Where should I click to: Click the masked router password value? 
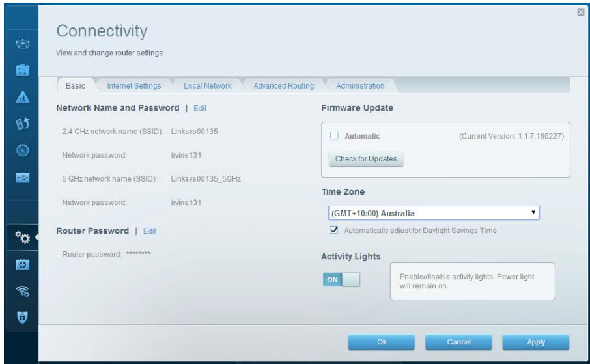138,253
